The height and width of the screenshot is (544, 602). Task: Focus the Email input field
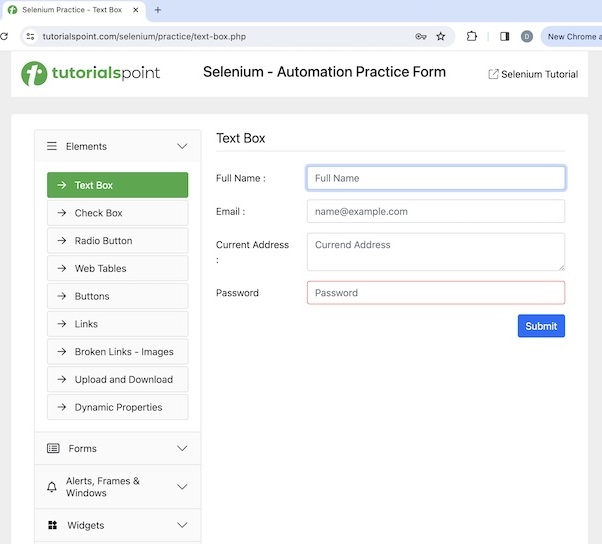click(x=435, y=212)
